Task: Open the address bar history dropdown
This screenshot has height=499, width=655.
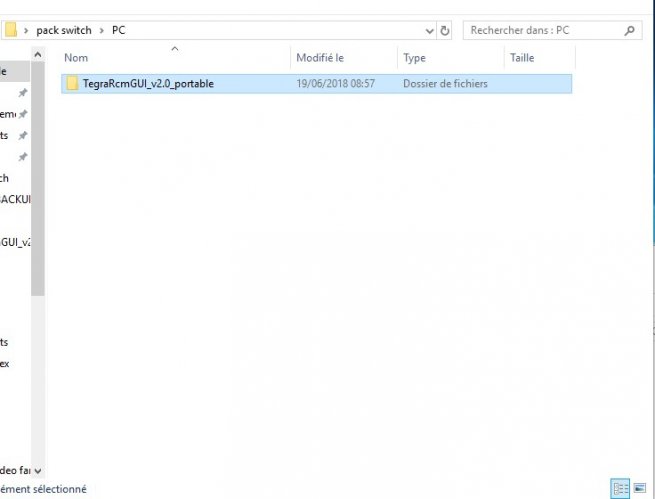Action: click(429, 30)
